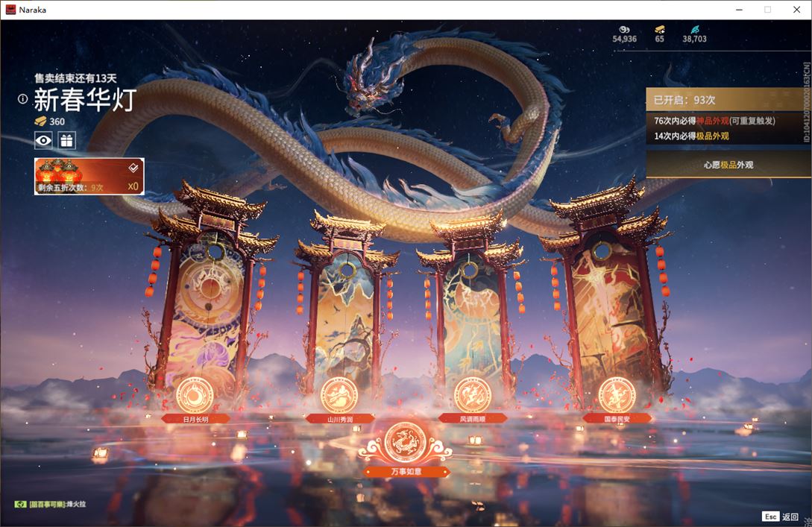Click the 54,936 currency amount
Viewport: 812px width, 527px height.
tap(625, 39)
